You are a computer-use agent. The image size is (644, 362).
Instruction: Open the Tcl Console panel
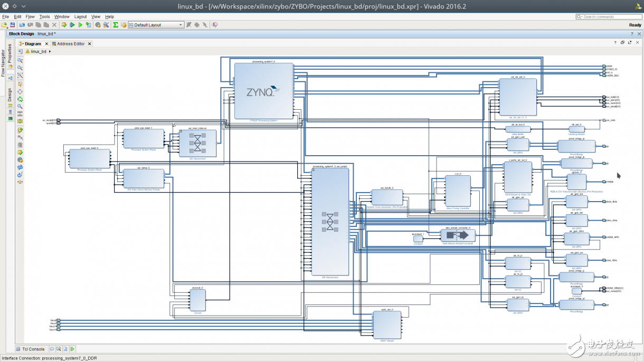tap(33, 349)
